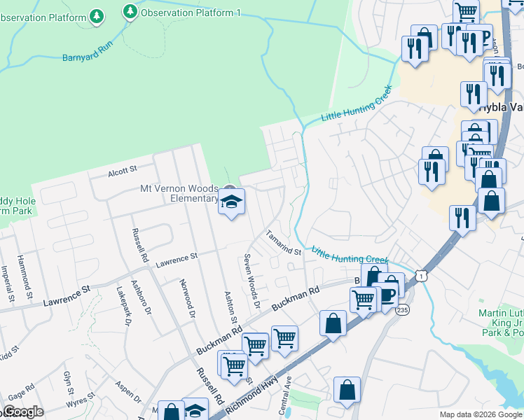Click the Ashton St label
This screenshot has width=524, height=420.
(x=230, y=307)
